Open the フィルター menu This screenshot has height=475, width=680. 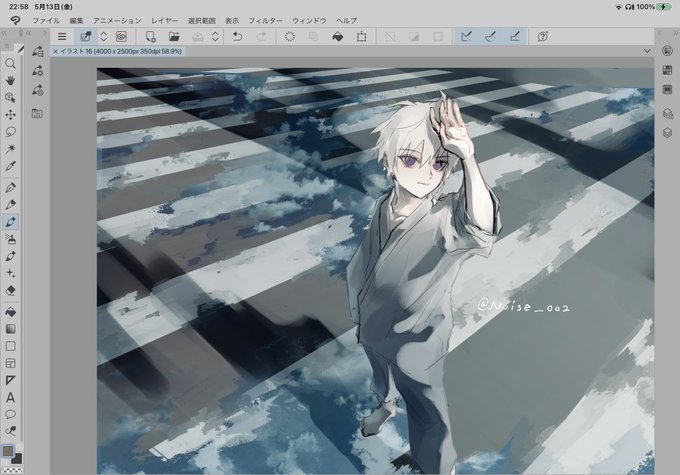tap(265, 21)
